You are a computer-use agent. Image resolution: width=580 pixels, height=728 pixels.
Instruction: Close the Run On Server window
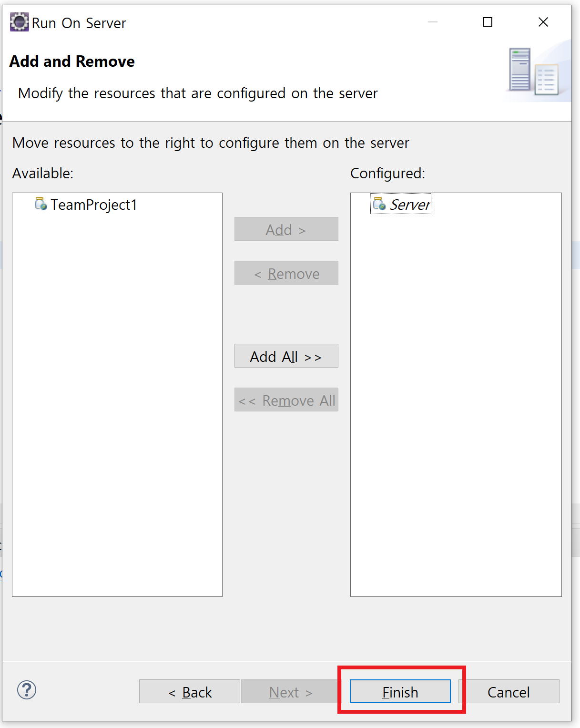543,22
